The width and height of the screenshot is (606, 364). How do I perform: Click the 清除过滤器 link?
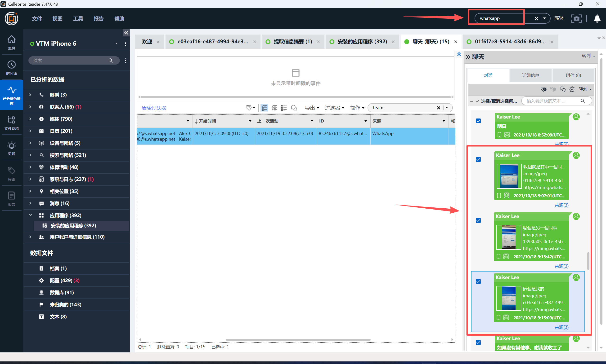click(x=154, y=108)
